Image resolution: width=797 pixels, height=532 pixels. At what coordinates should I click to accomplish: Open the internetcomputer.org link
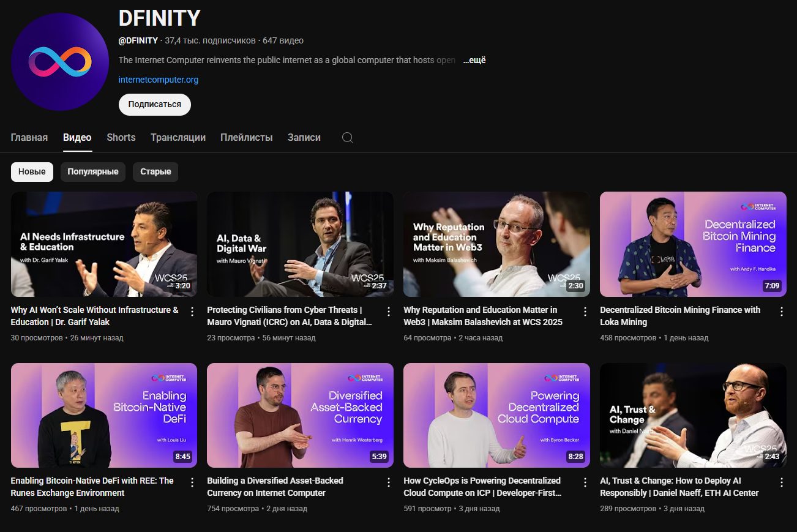click(x=159, y=80)
